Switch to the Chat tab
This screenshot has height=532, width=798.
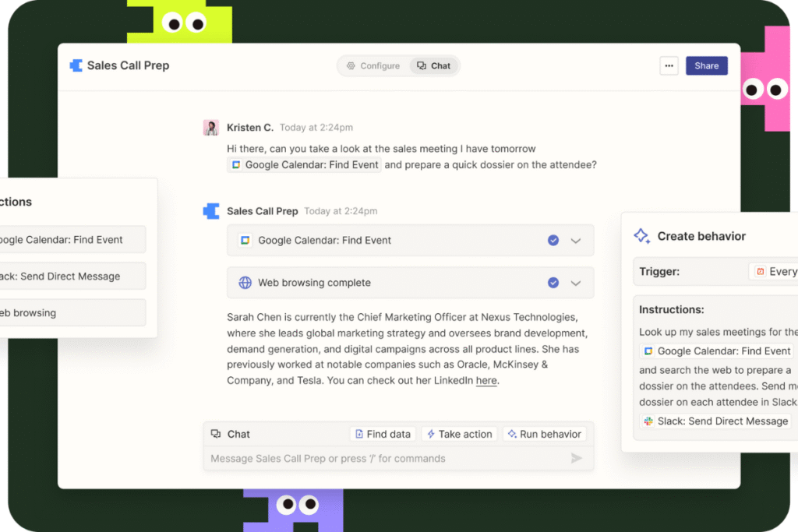[434, 66]
